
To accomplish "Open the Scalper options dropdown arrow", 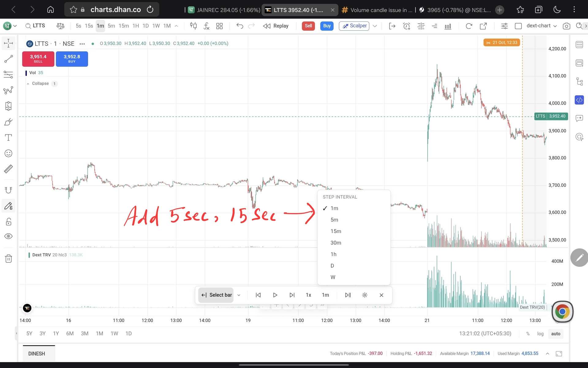I will point(375,26).
